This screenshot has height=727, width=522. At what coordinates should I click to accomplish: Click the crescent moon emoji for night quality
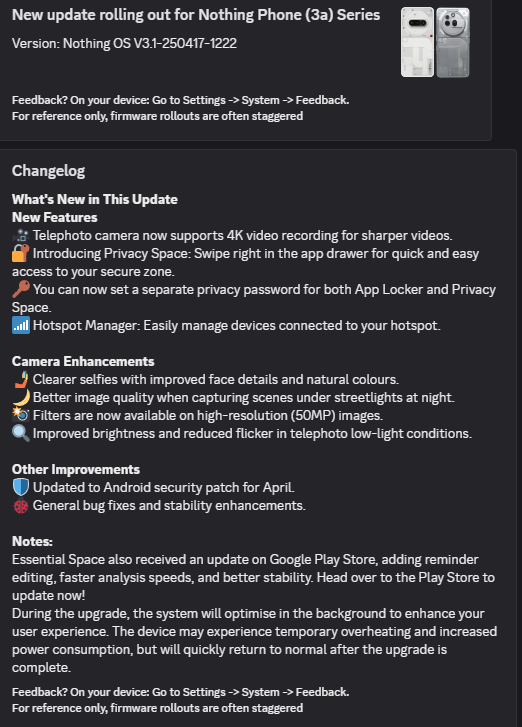click(x=21, y=398)
